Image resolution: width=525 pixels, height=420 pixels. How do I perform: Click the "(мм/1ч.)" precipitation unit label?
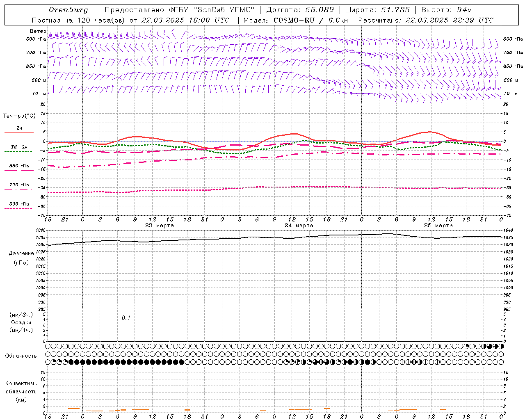click(21, 330)
